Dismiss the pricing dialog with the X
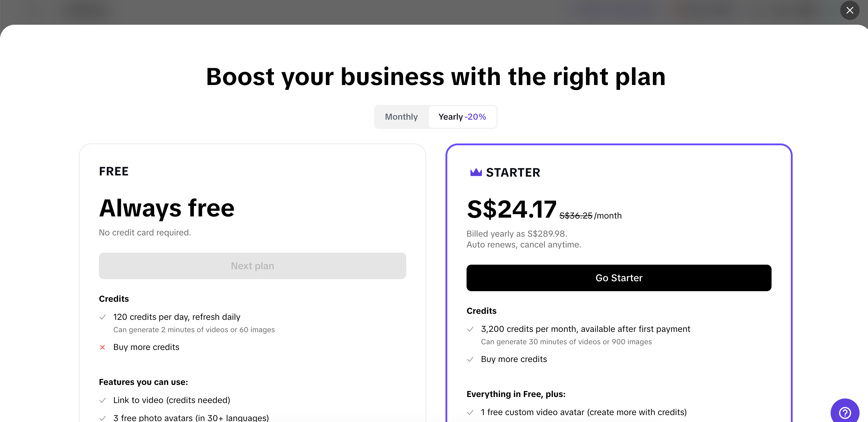The width and height of the screenshot is (868, 422). coord(850,11)
